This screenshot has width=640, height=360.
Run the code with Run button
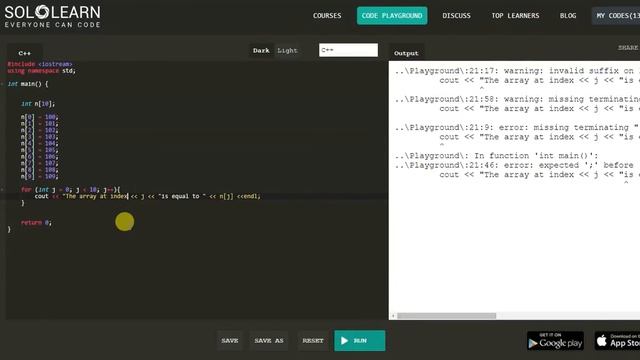pos(360,340)
